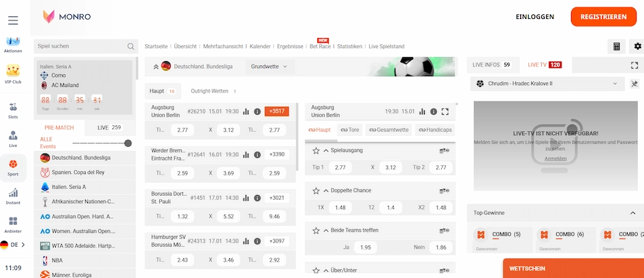
Task: Click the Anmelden link in live TV
Action: pyautogui.click(x=556, y=158)
